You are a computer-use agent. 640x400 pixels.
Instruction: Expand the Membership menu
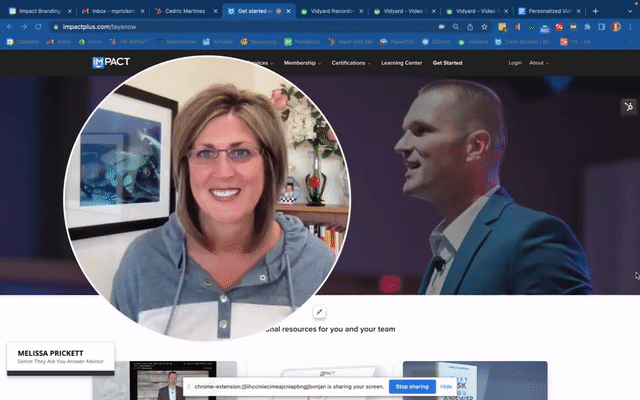[302, 63]
